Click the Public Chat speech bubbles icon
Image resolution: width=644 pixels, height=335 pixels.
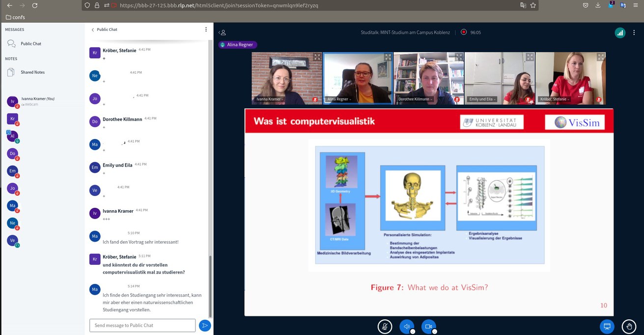[x=11, y=44]
